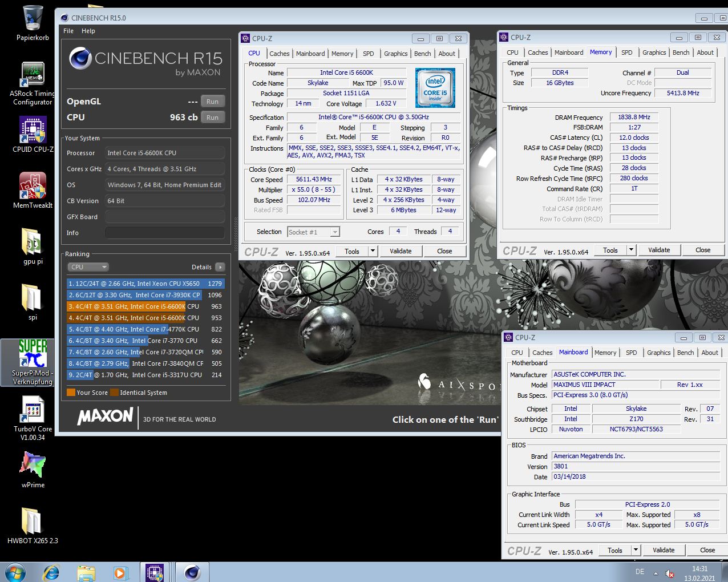Expand Tools arrow in CPU-Z CPU window
This screenshot has width=728, height=582.
tap(373, 251)
